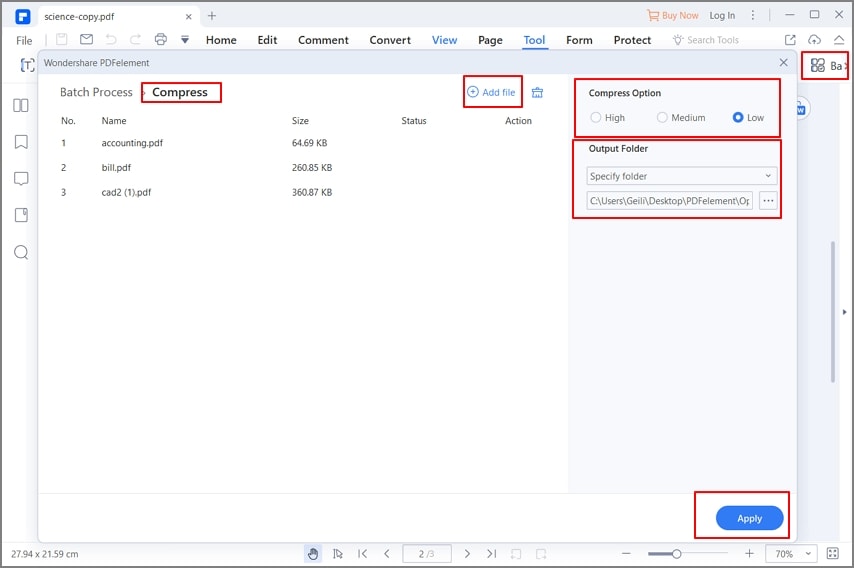854x568 pixels.
Task: Go to the last page with the arrow icon
Action: pyautogui.click(x=491, y=554)
